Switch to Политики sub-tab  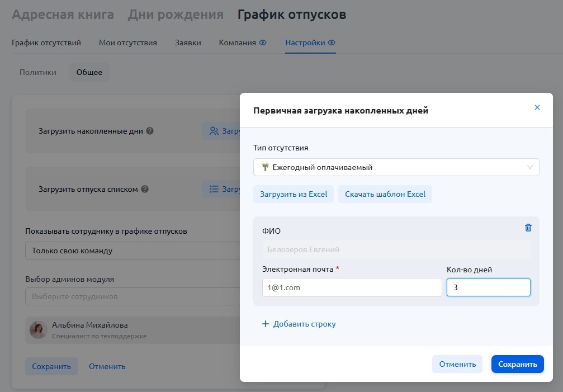[37, 72]
